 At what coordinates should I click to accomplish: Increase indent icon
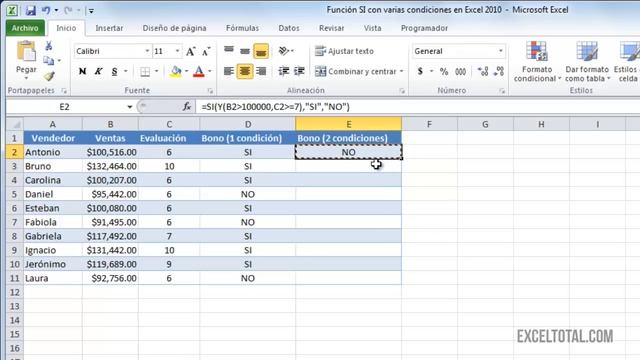pyautogui.click(x=299, y=71)
